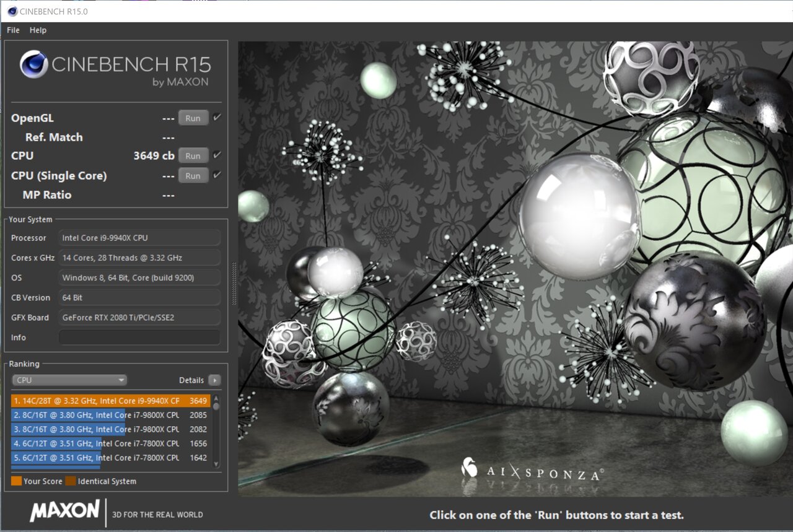
Task: Click the Cores x GHz field value
Action: tap(139, 258)
